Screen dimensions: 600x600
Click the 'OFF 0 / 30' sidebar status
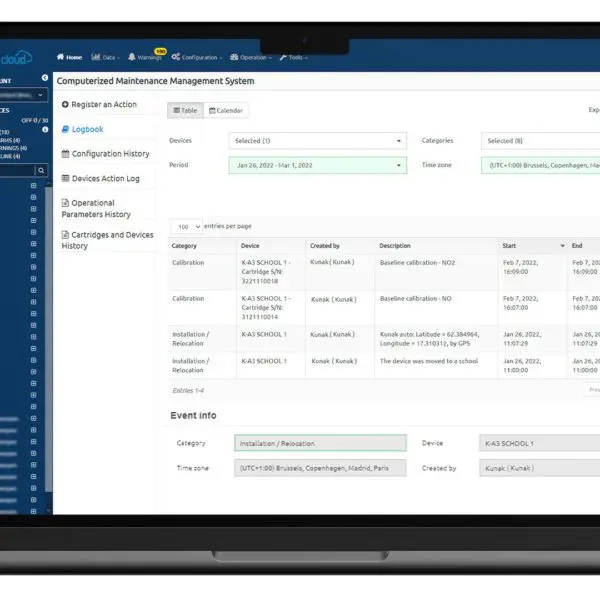pos(35,121)
